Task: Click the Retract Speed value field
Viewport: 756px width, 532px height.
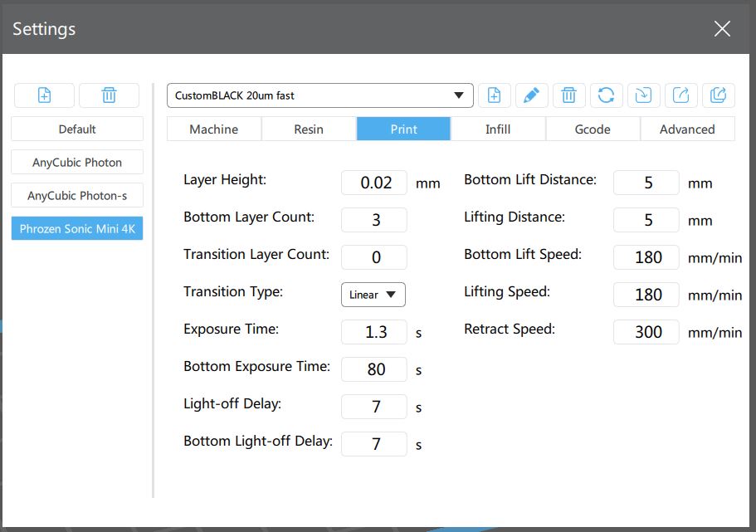Action: (x=646, y=332)
